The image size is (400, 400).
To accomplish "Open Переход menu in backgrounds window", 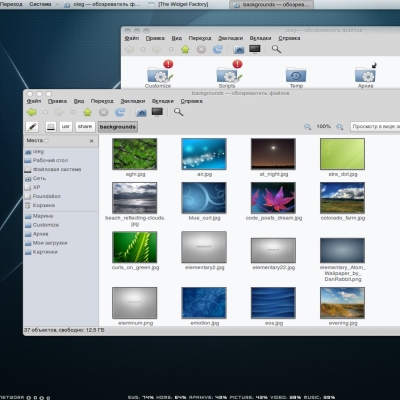I will tap(102, 101).
